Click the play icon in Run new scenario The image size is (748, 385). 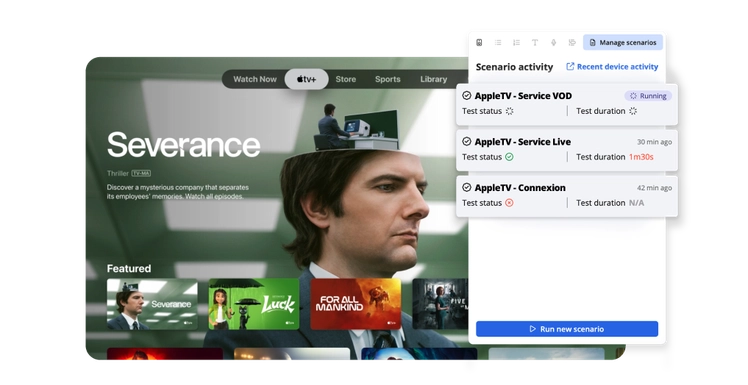pyautogui.click(x=533, y=329)
